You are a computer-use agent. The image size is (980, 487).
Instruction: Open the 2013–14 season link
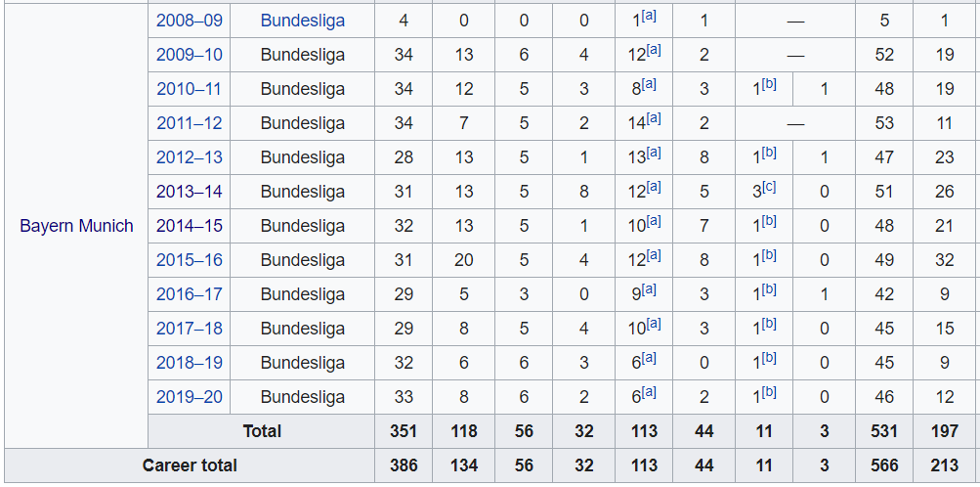click(x=189, y=192)
